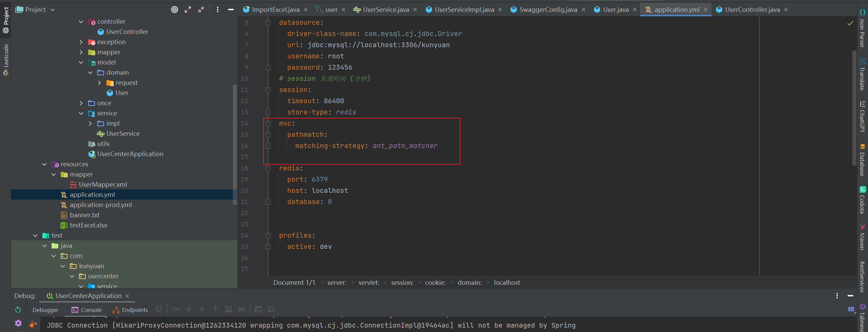Viewport: 868px width, 332px height.
Task: Open Debug panel options menu
Action: [837, 296]
